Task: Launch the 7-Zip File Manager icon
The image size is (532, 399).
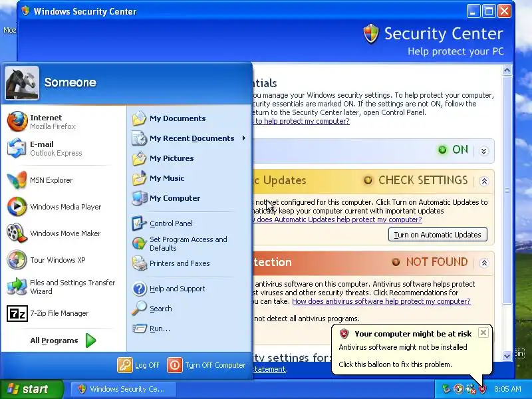Action: 17,313
